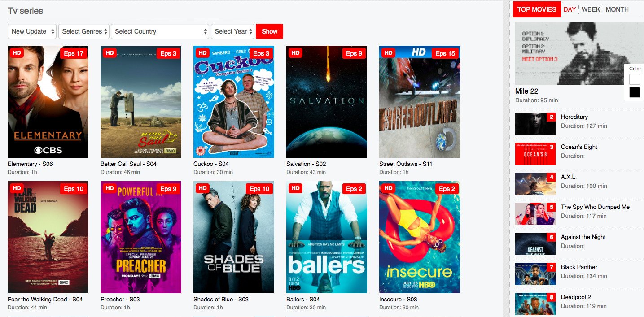Click the Eps 15 badge on Street Outlaws
This screenshot has width=644, height=317.
click(x=445, y=54)
